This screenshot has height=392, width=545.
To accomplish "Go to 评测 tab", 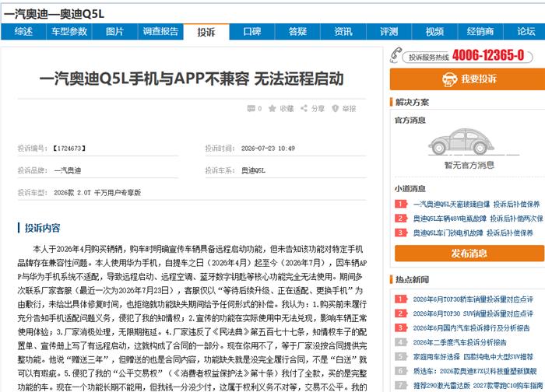I will 389,32.
